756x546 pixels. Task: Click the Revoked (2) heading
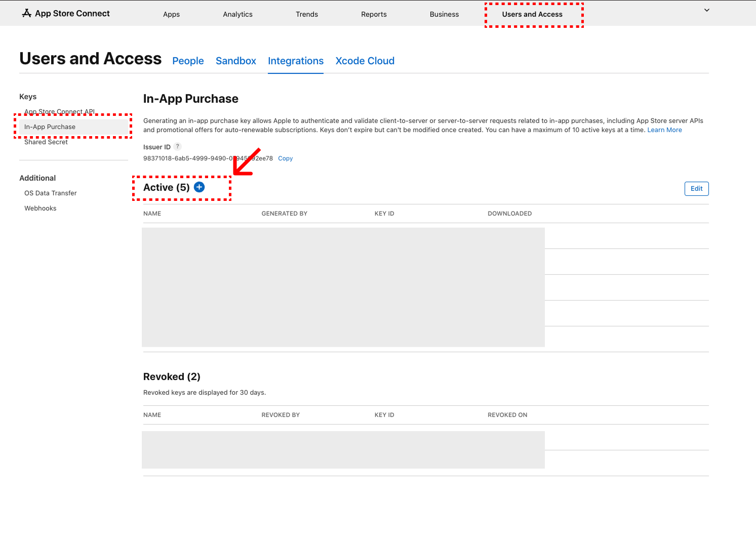(172, 376)
